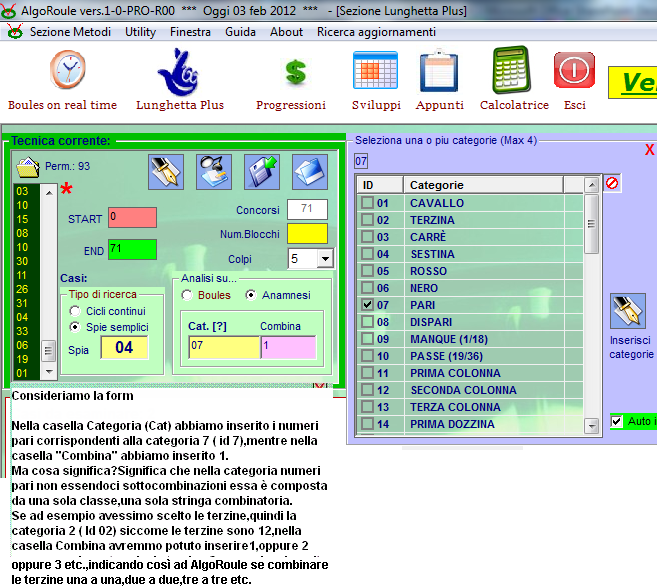Tick the PRIMA DOZZINA checkbox
The height and width of the screenshot is (588, 657).
click(367, 424)
